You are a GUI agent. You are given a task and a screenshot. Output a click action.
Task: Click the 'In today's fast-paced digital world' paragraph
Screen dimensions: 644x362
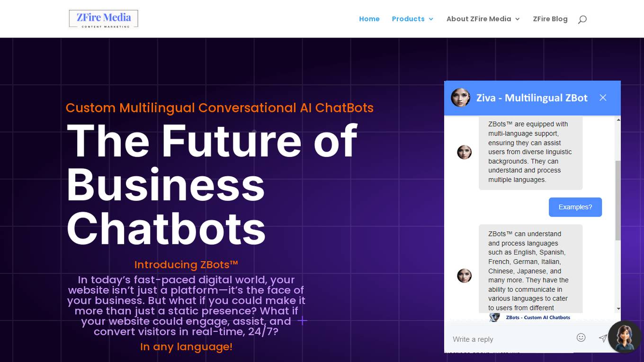click(x=186, y=306)
